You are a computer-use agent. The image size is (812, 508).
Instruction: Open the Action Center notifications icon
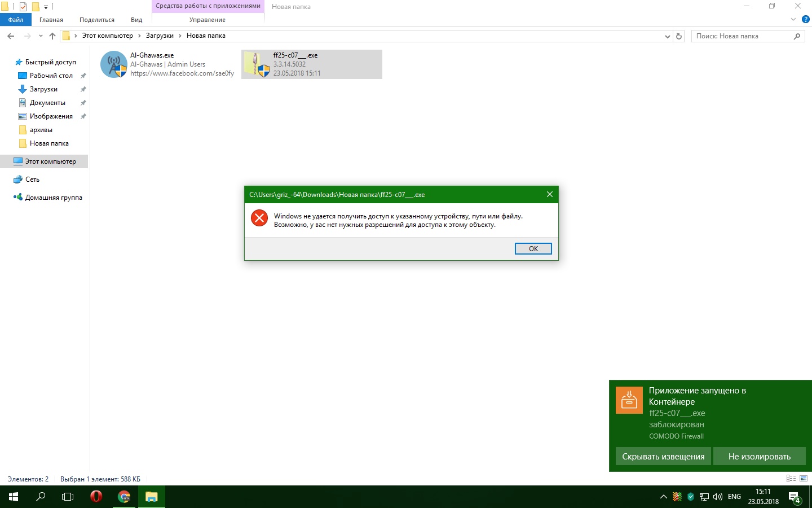[x=795, y=497]
